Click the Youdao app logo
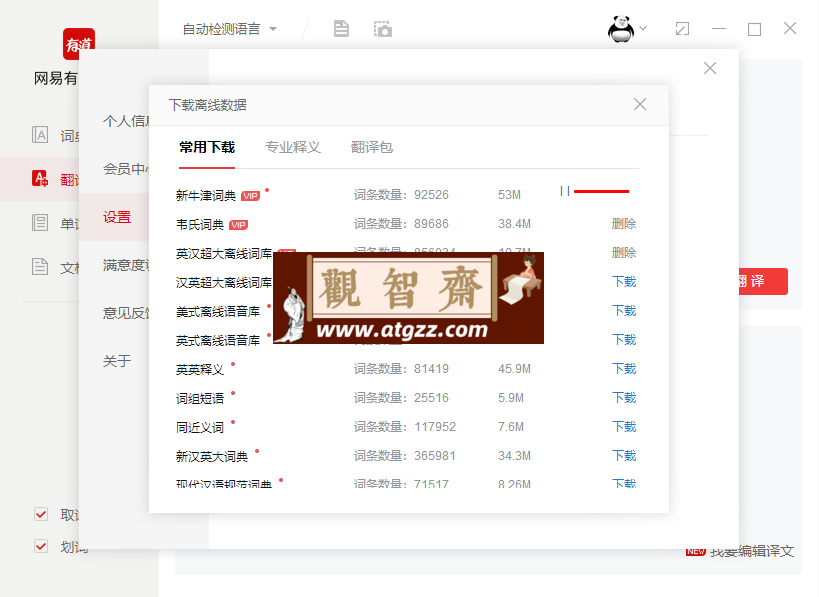The image size is (819, 597). click(79, 44)
